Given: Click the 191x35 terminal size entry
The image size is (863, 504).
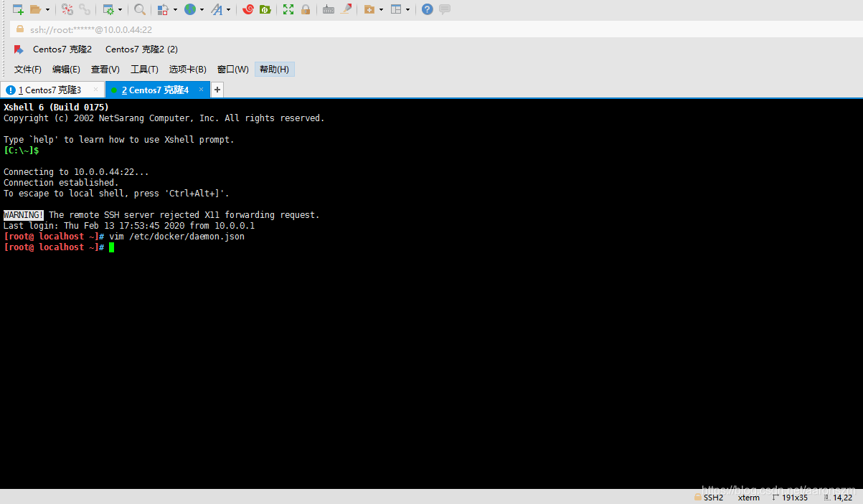Looking at the screenshot, I should [x=790, y=497].
